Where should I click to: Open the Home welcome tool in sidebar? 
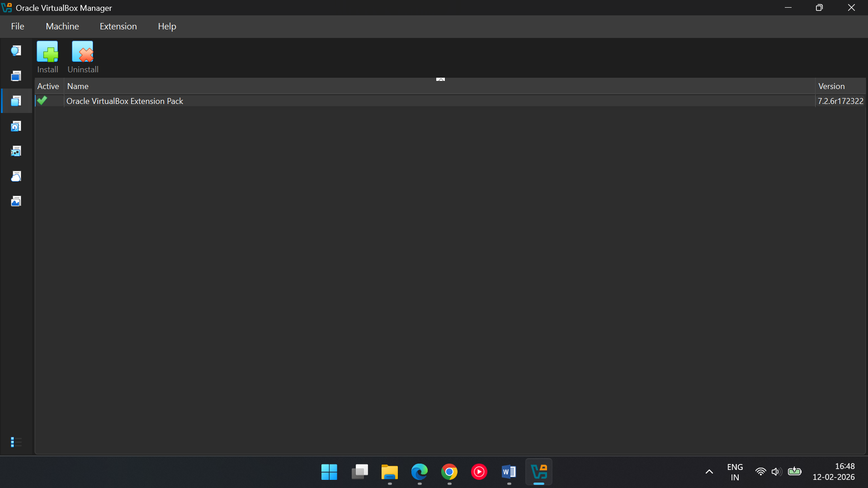(16, 51)
